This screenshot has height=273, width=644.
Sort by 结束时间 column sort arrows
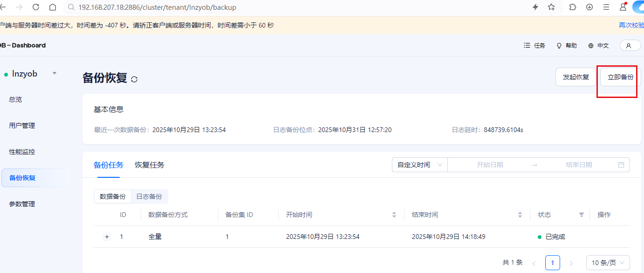(x=520, y=215)
